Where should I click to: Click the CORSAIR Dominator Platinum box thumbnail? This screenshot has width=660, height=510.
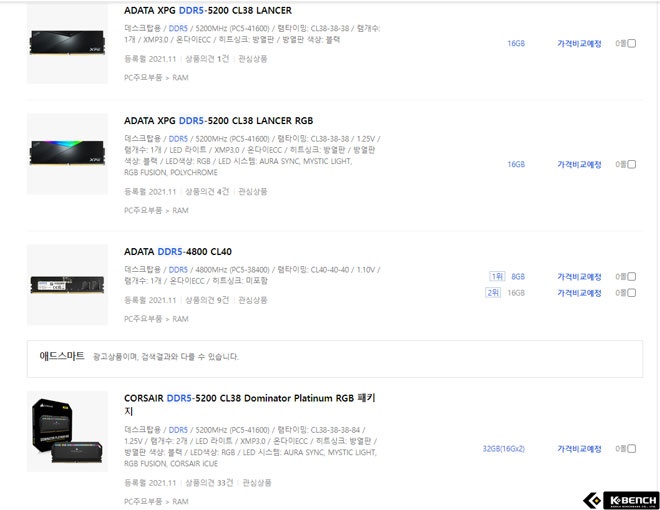coord(67,431)
